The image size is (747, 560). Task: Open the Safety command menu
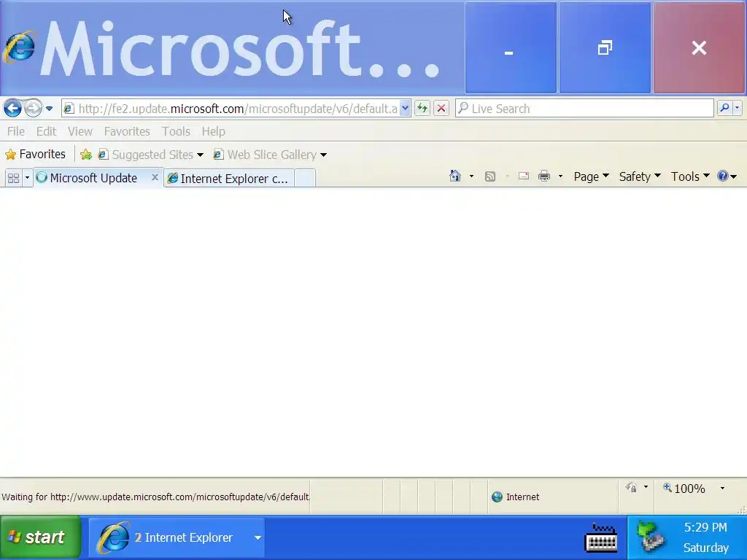click(640, 176)
